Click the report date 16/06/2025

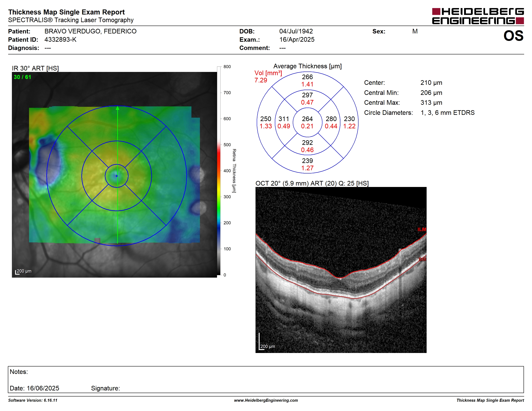click(x=43, y=388)
